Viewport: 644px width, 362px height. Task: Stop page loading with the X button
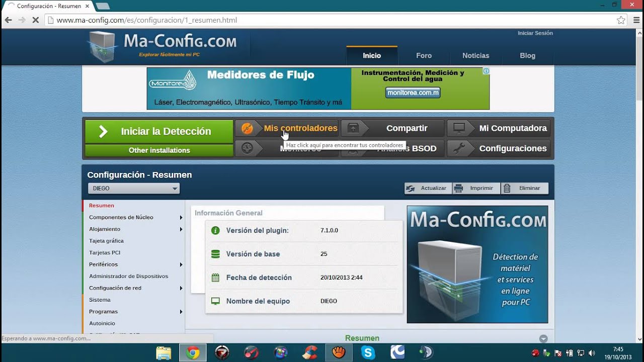pos(35,20)
